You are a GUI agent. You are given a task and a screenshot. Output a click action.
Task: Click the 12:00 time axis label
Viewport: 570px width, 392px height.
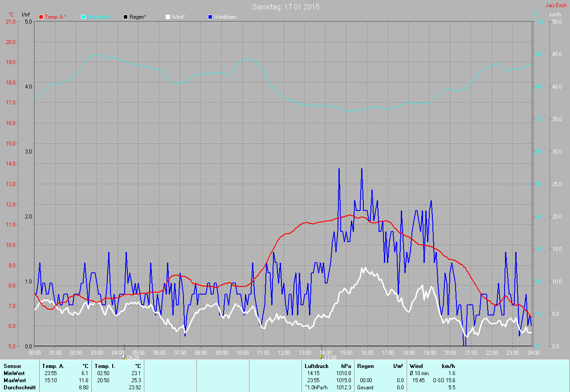(284, 353)
